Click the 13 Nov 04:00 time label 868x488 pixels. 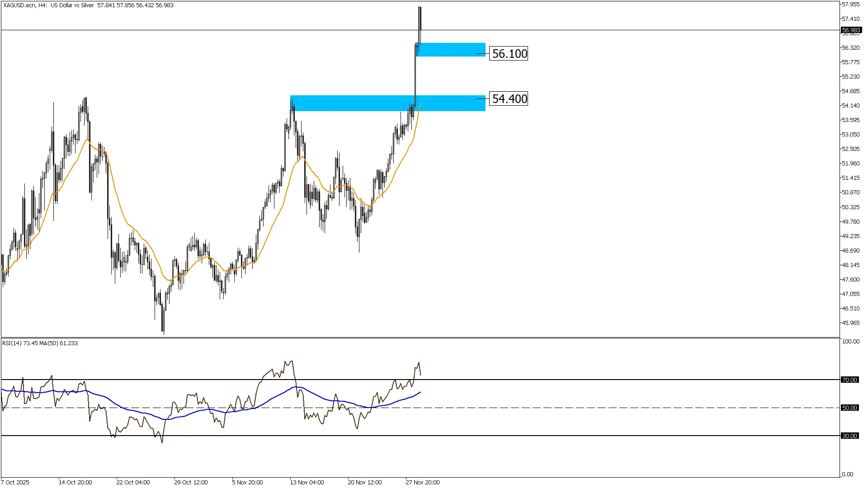[307, 483]
